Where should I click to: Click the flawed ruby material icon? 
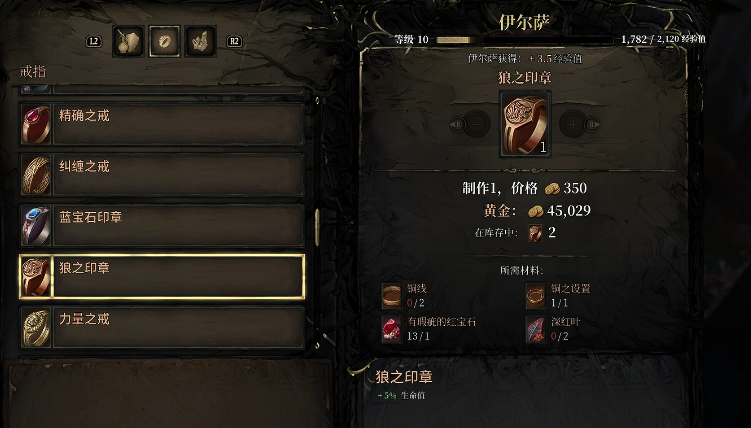(x=391, y=328)
